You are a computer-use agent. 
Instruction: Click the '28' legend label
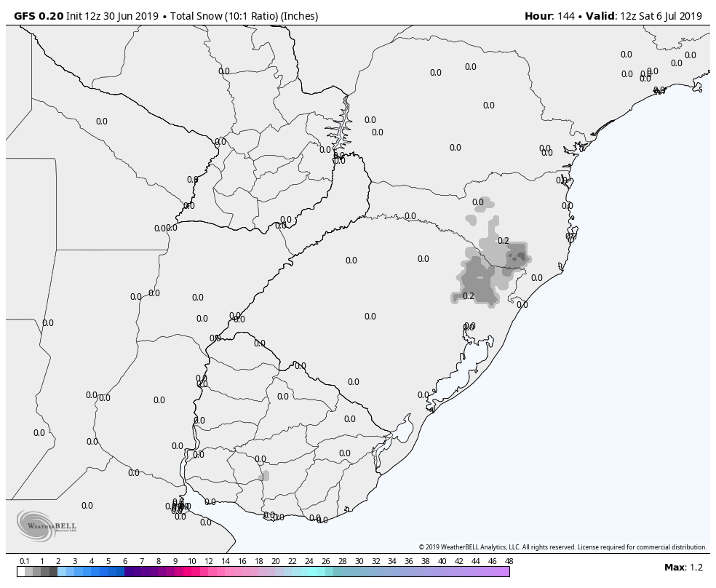point(343,561)
